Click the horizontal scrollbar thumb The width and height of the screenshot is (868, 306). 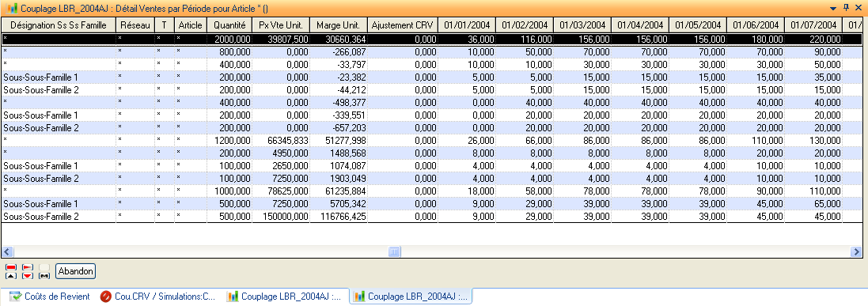coord(394,251)
